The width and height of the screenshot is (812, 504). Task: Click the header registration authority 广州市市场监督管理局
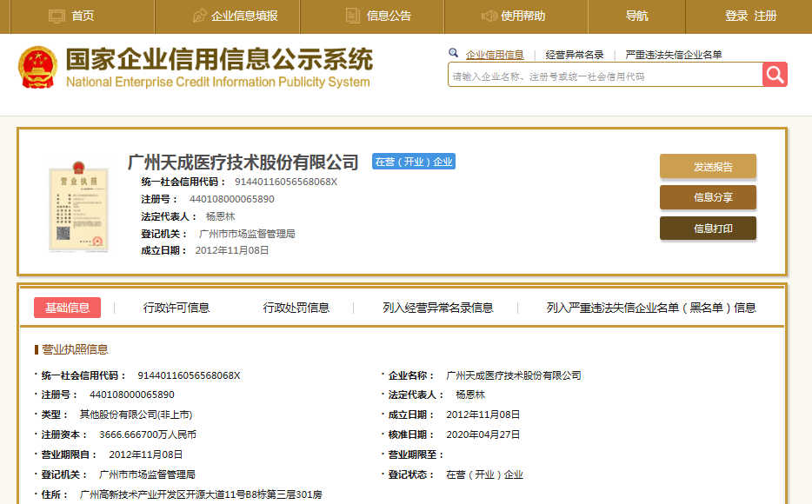click(x=247, y=234)
